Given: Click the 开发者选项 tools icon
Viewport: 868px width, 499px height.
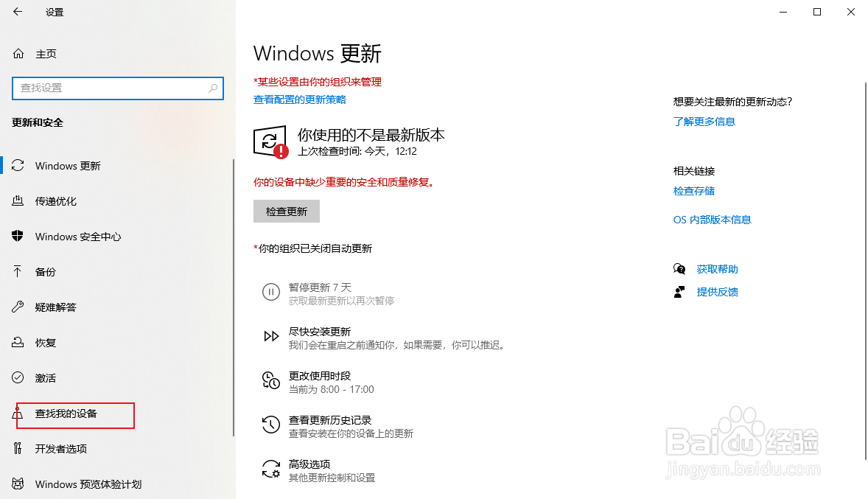Looking at the screenshot, I should (x=18, y=449).
